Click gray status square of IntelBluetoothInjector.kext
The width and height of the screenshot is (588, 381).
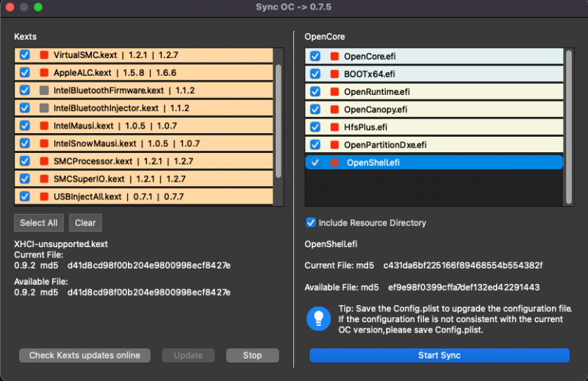click(x=44, y=108)
